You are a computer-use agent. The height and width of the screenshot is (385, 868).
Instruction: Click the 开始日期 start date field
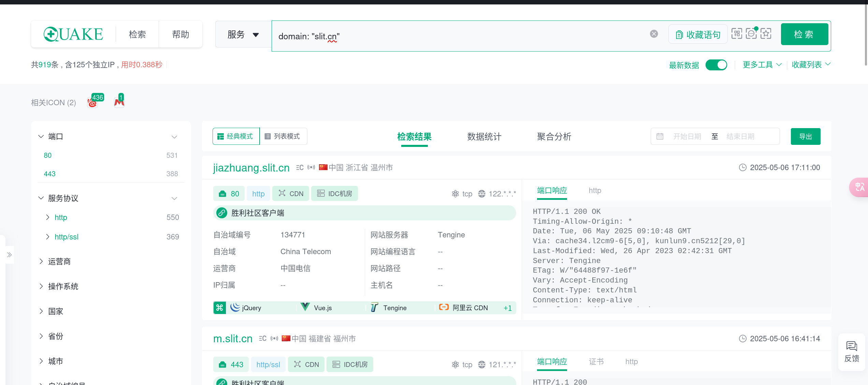[x=687, y=136]
